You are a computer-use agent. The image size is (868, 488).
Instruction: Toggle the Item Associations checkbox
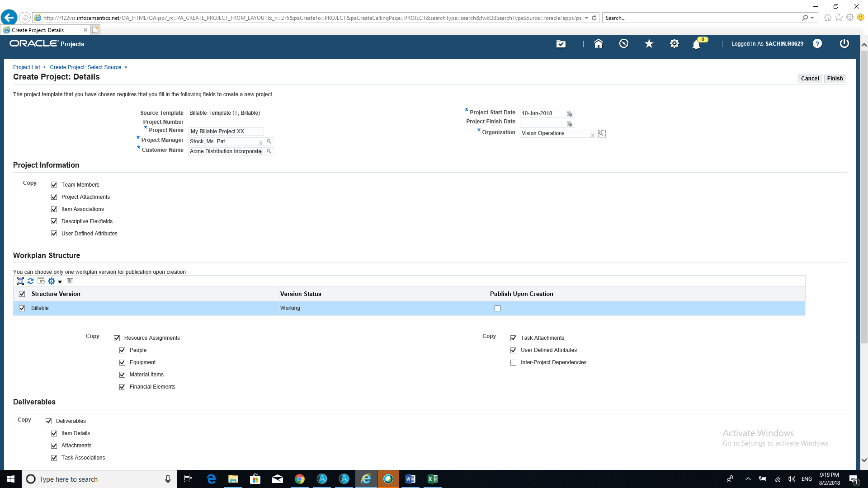[54, 209]
